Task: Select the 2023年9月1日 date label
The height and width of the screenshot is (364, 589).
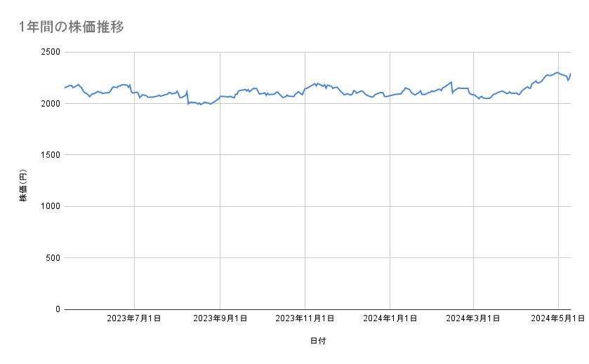Action: click(220, 319)
